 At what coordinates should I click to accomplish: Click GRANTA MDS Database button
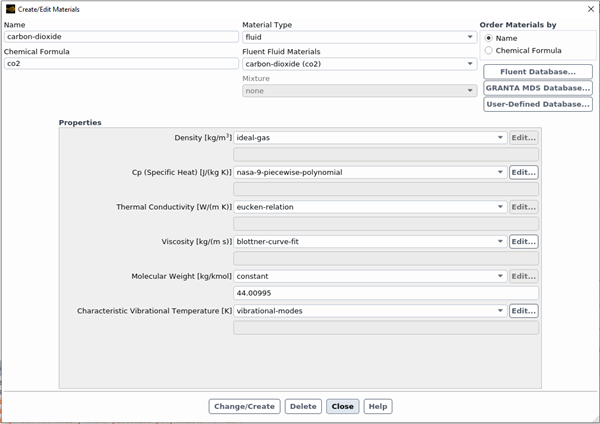point(538,88)
